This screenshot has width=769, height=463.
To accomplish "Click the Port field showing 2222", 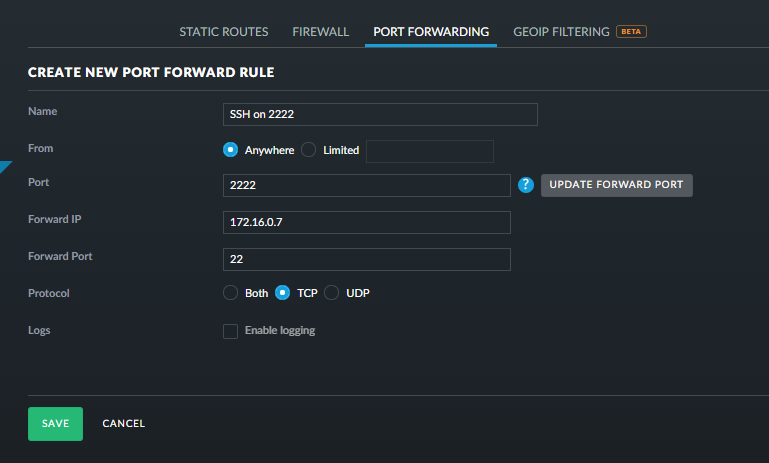I will pos(366,186).
